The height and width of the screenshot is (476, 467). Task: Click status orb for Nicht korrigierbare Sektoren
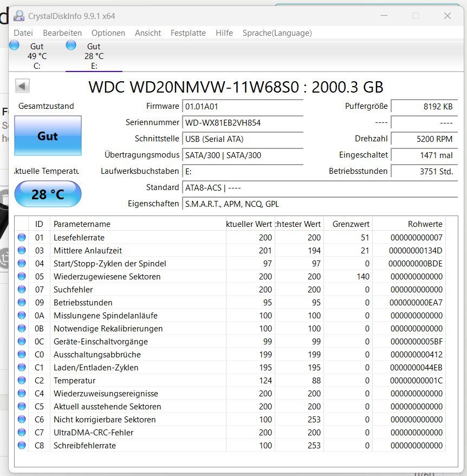pos(22,419)
